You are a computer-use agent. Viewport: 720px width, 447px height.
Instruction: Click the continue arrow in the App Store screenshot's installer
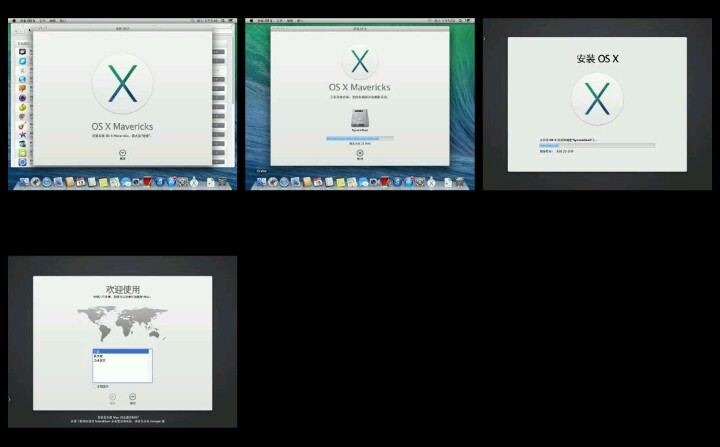(123, 153)
